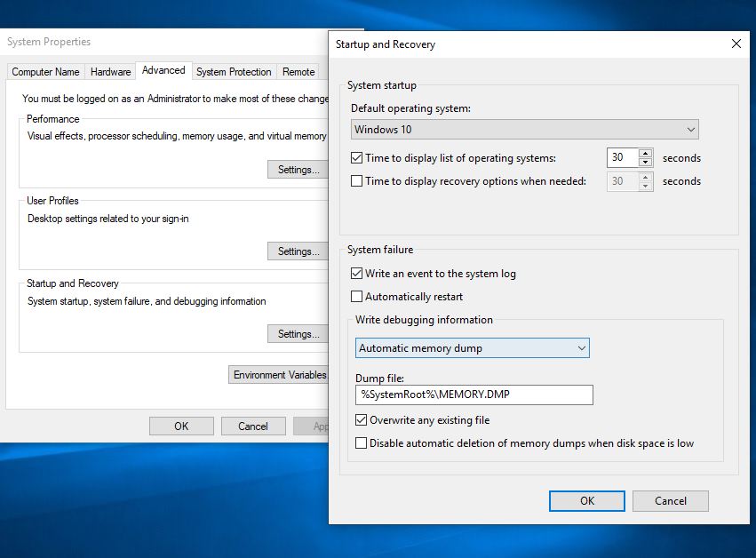Enable the 'Automatically restart' checkbox
The image size is (756, 558).
pos(357,297)
